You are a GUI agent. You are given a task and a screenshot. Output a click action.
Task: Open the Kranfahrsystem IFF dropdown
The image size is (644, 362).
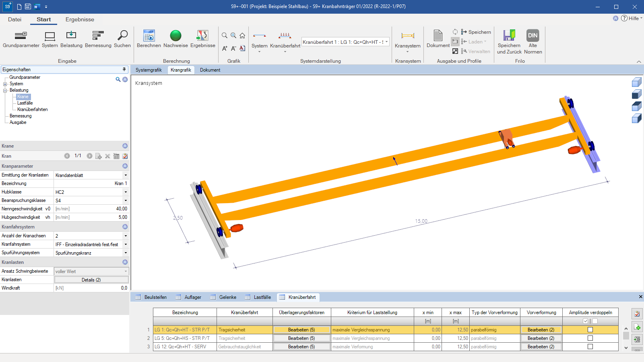click(x=126, y=245)
